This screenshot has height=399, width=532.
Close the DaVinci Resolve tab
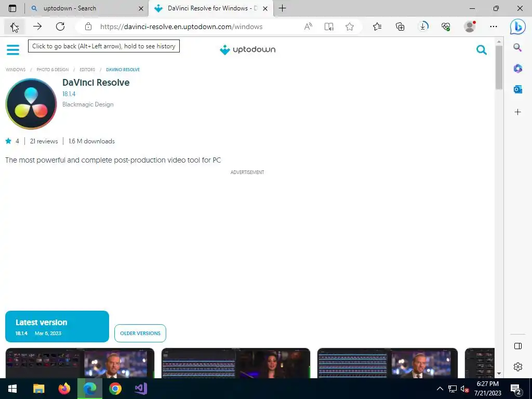tap(265, 8)
